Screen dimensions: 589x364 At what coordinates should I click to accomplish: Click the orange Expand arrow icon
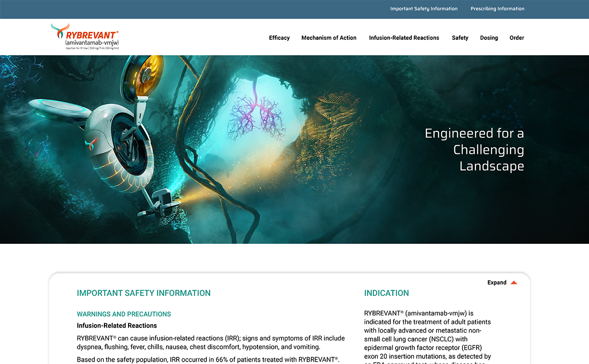pos(514,283)
